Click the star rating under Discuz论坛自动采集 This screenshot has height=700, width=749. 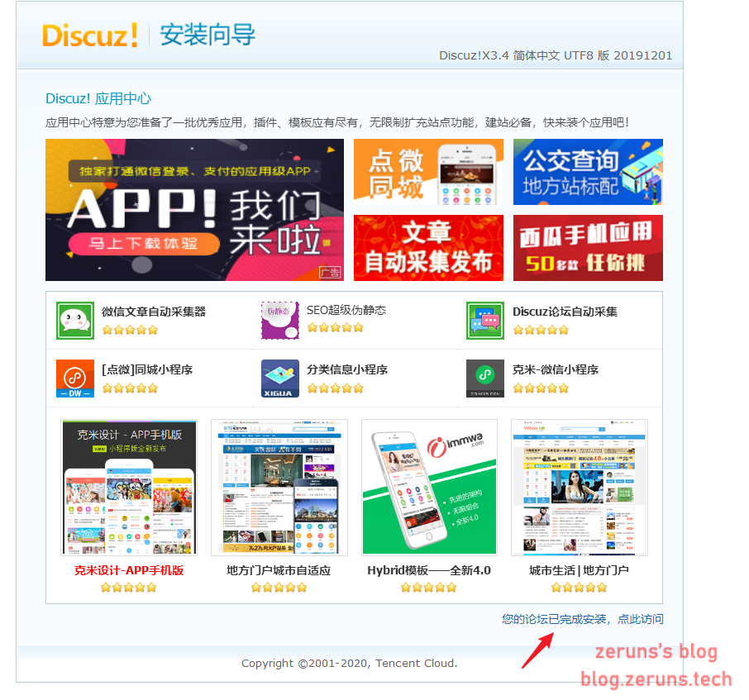(x=541, y=330)
